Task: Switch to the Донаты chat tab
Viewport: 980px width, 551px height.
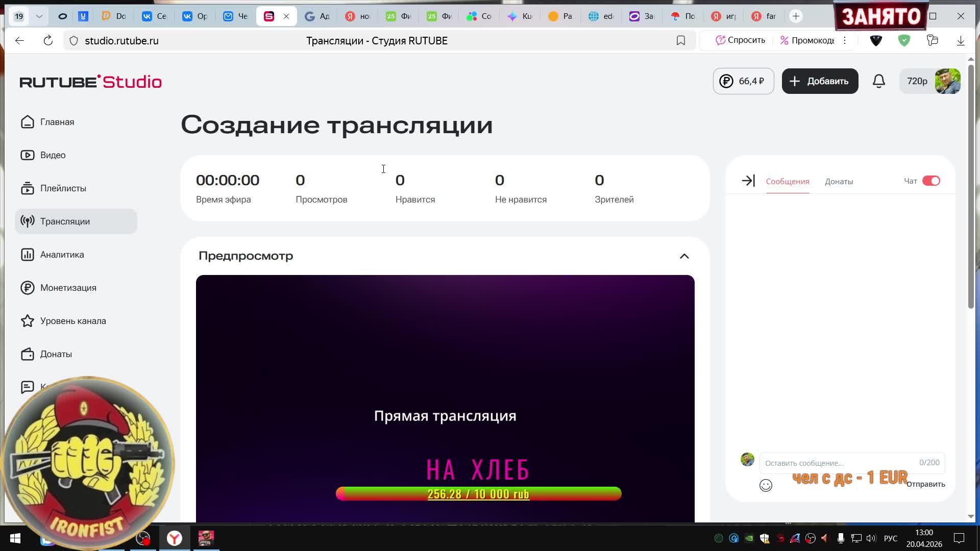Action: point(839,181)
